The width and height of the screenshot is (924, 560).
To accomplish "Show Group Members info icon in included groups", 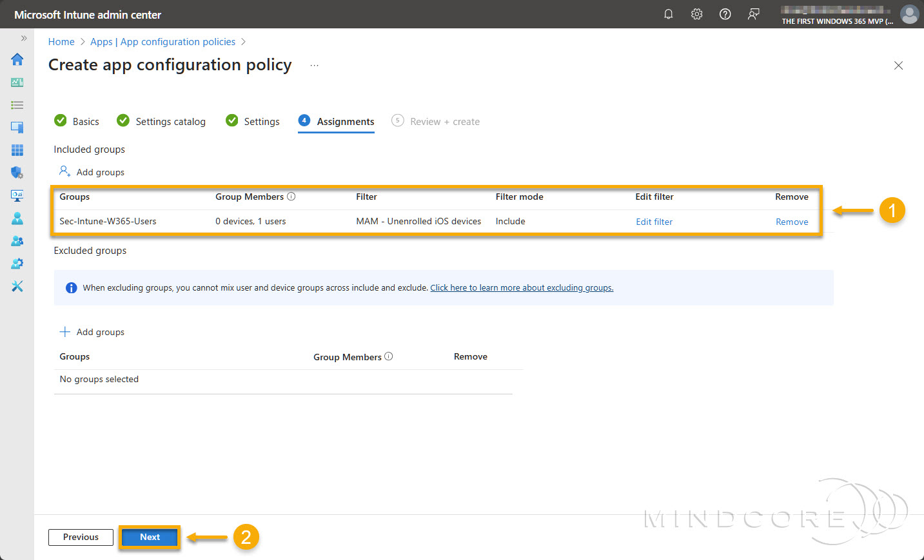I will (291, 197).
